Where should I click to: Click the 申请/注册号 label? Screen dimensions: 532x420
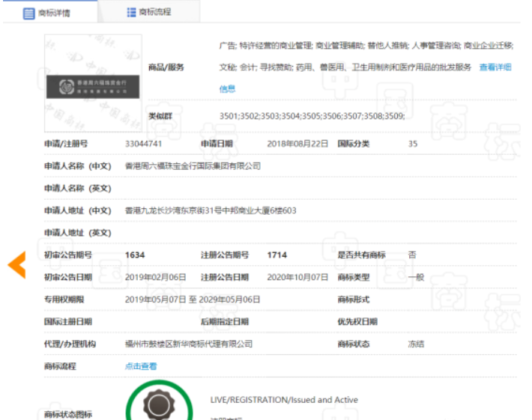[66, 144]
